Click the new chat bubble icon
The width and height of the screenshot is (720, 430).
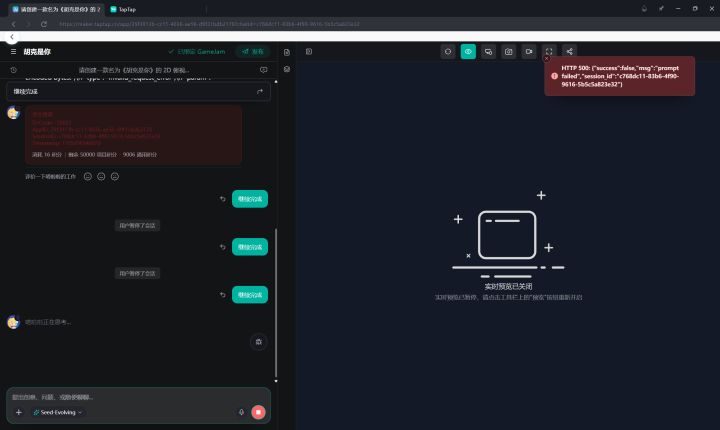tap(264, 70)
